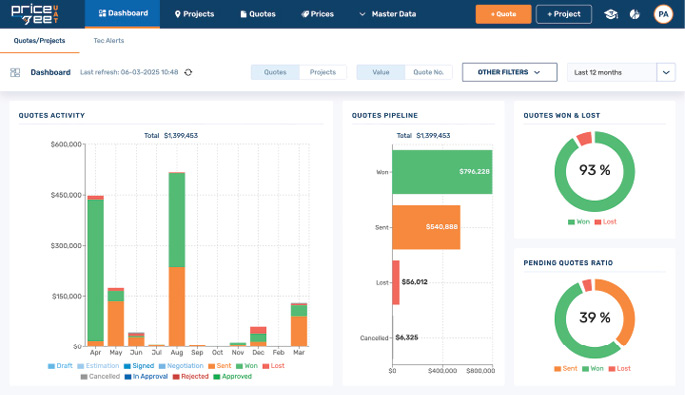Click the April bar in Quotes Activity
Image resolution: width=685 pixels, height=395 pixels.
[x=96, y=271]
